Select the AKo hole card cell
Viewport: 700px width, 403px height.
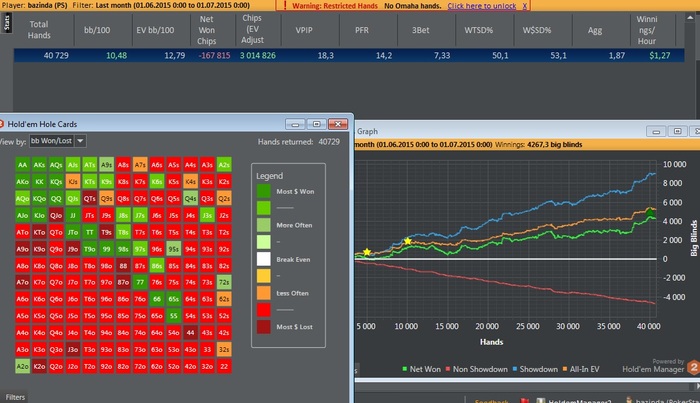(x=22, y=181)
